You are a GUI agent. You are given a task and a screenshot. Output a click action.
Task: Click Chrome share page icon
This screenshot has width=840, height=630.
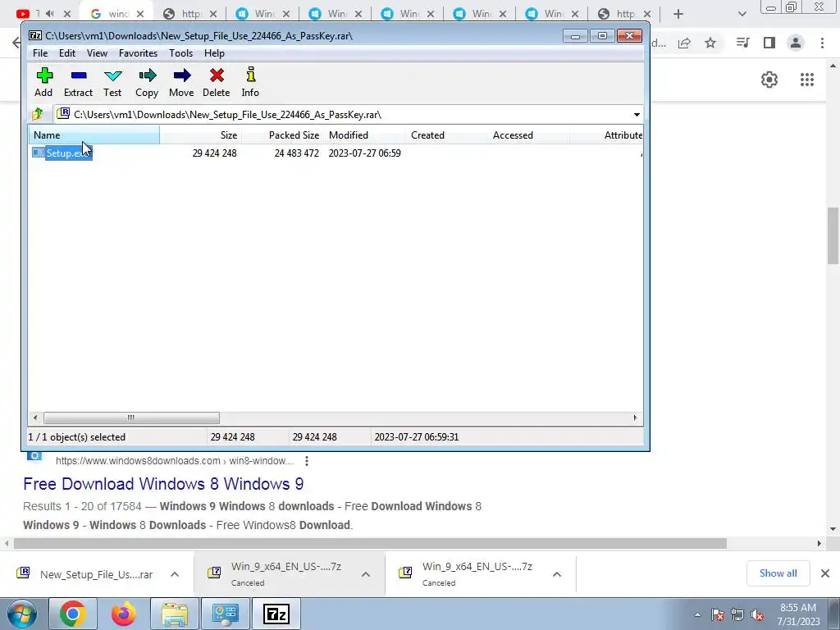[684, 43]
